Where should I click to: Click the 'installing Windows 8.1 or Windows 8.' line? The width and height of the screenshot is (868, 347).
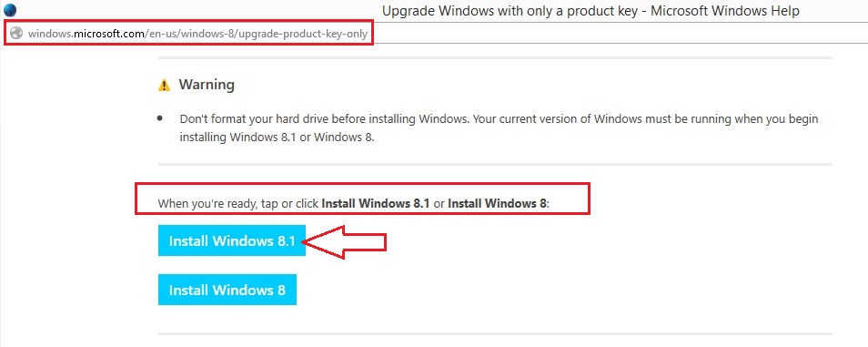pyautogui.click(x=278, y=138)
